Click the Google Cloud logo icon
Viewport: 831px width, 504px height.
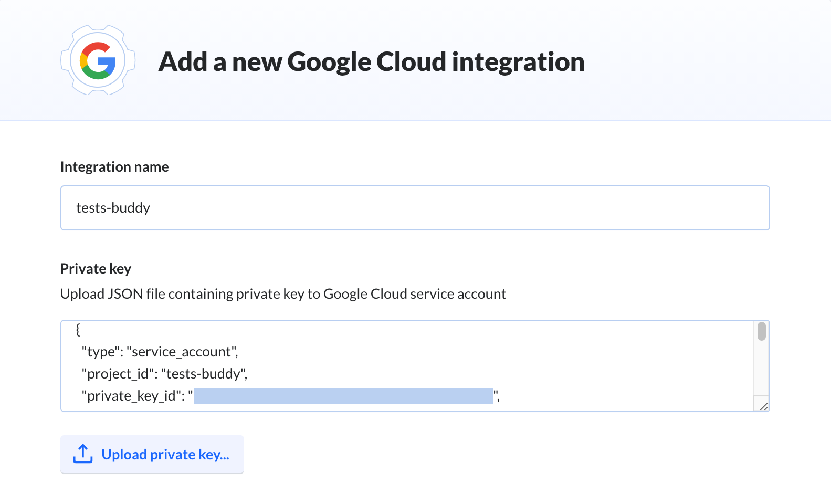[98, 60]
